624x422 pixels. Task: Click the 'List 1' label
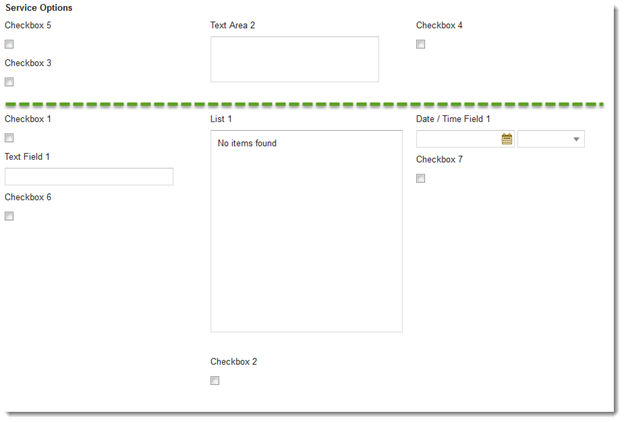click(x=221, y=119)
